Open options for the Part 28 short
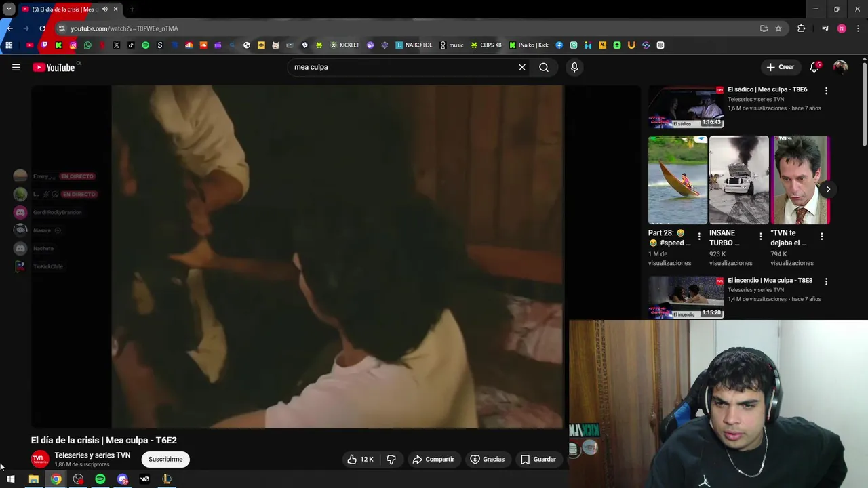 (x=699, y=237)
